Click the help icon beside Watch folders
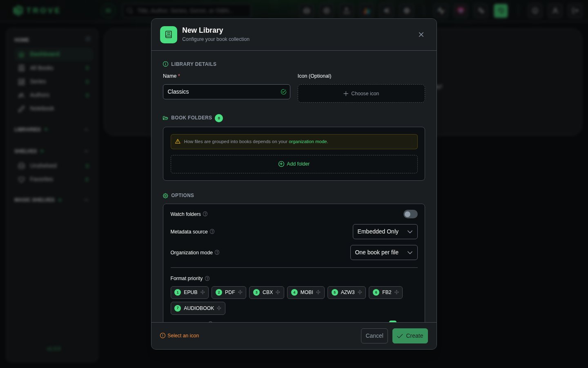588x368 pixels. coord(205,214)
